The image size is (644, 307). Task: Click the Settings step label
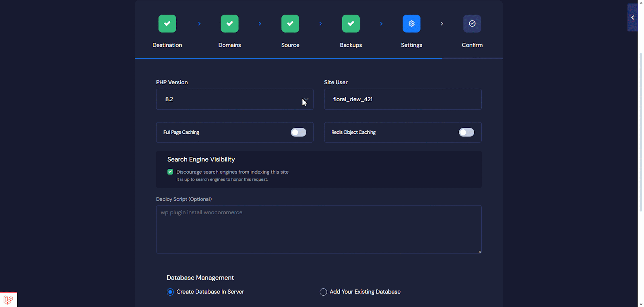[411, 45]
